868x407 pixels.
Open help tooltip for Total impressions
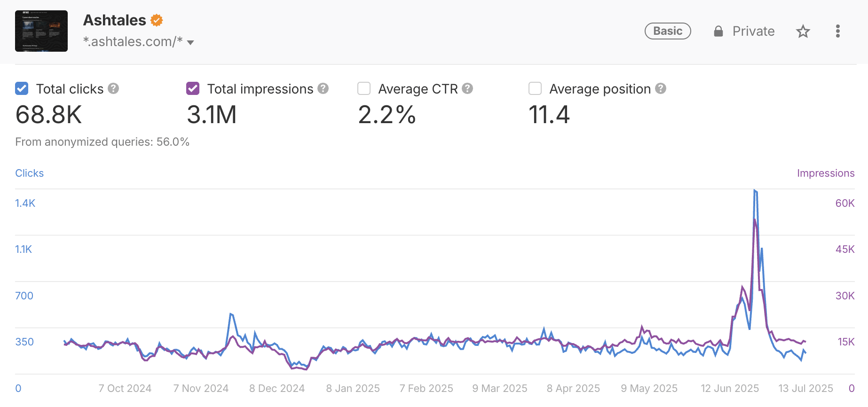pyautogui.click(x=323, y=88)
